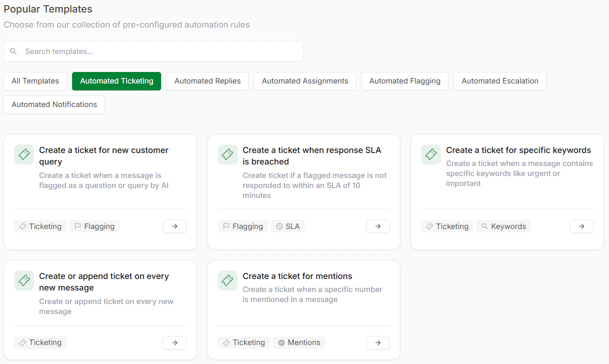Click ticket icon on specific keywords card
The width and height of the screenshot is (609, 364).
(x=431, y=155)
